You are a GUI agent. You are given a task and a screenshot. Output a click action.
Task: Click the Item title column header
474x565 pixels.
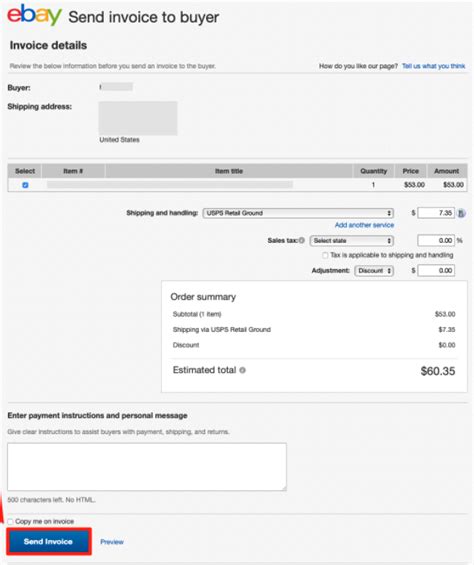(229, 171)
